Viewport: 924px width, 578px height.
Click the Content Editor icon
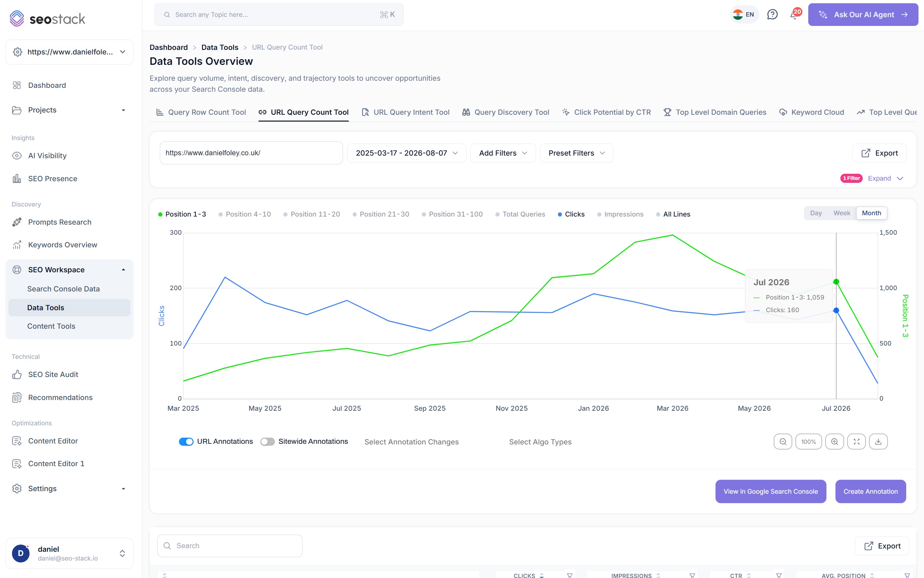[17, 441]
